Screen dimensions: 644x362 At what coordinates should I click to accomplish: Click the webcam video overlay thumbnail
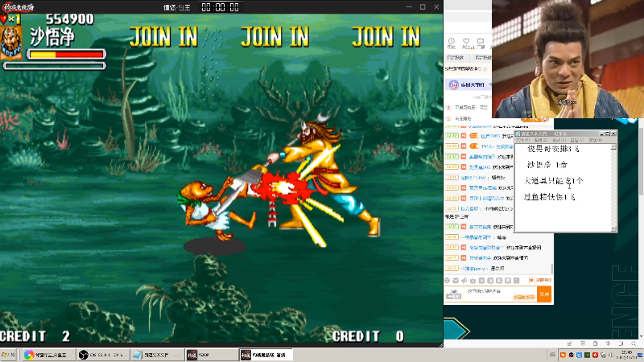pos(568,59)
